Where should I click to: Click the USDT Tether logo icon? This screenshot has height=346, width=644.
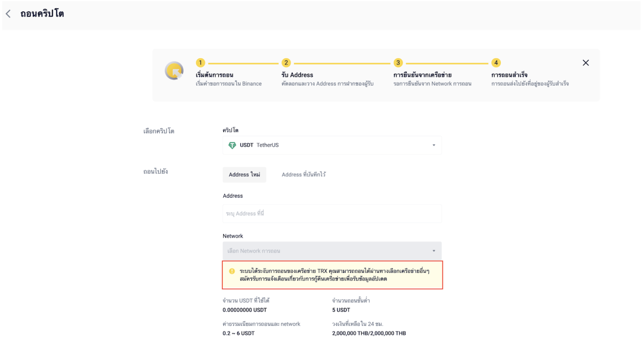click(x=232, y=145)
